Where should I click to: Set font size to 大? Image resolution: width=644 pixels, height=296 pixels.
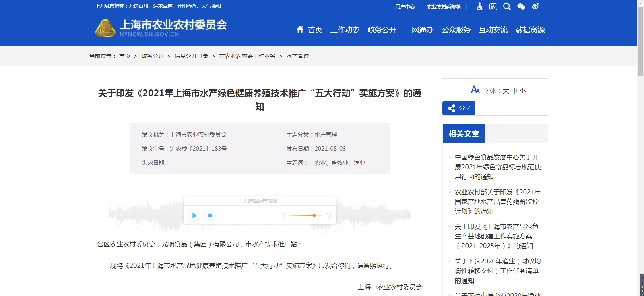506,91
